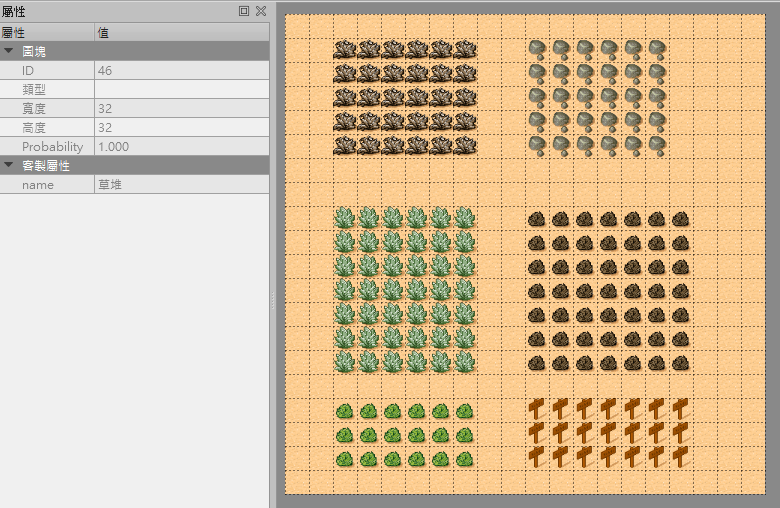Float the 屬性 properties panel
The height and width of the screenshot is (508, 780).
pyautogui.click(x=244, y=11)
